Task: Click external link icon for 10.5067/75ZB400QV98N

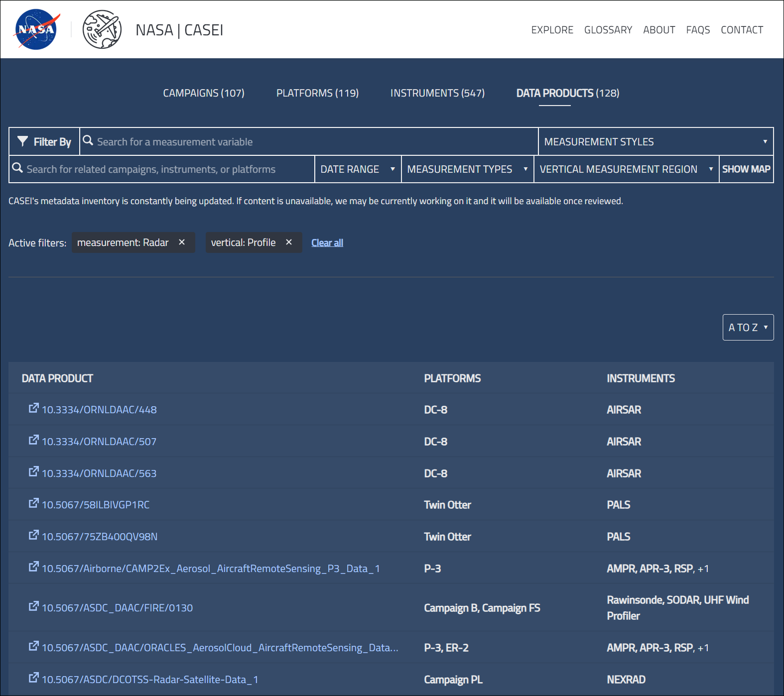Action: click(x=33, y=535)
